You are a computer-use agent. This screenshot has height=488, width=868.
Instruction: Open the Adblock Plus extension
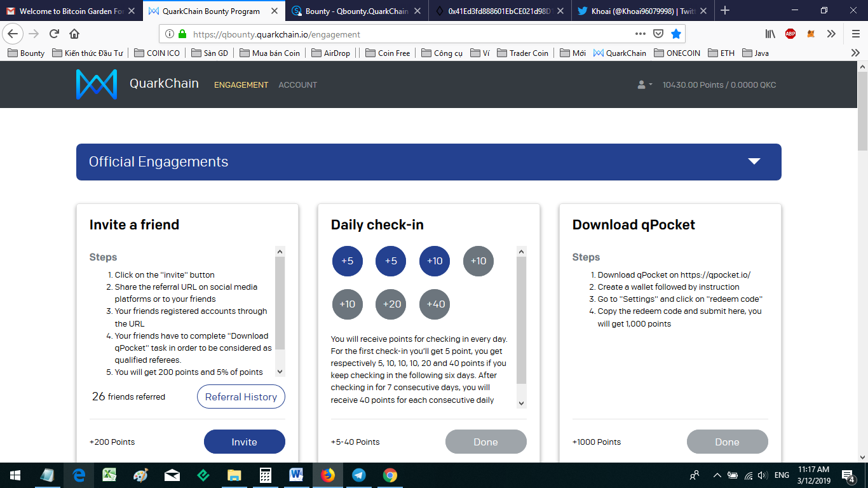[790, 34]
